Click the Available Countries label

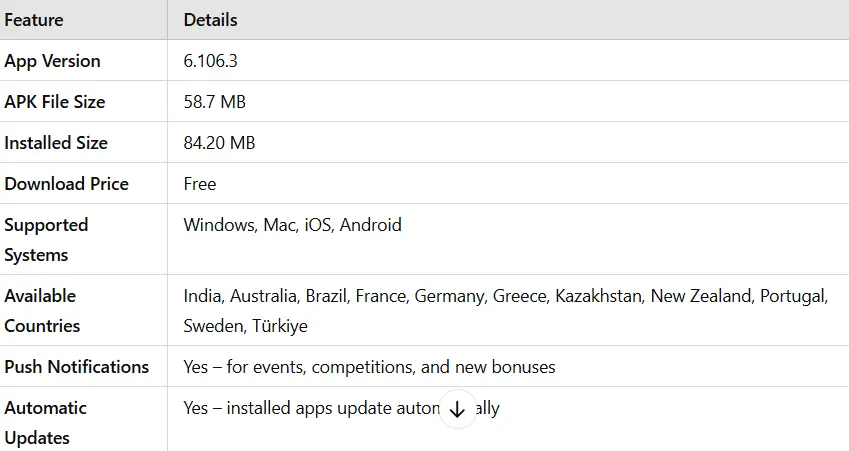(42, 311)
